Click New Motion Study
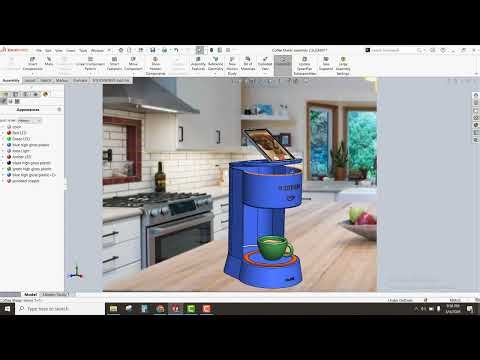 (x=232, y=66)
